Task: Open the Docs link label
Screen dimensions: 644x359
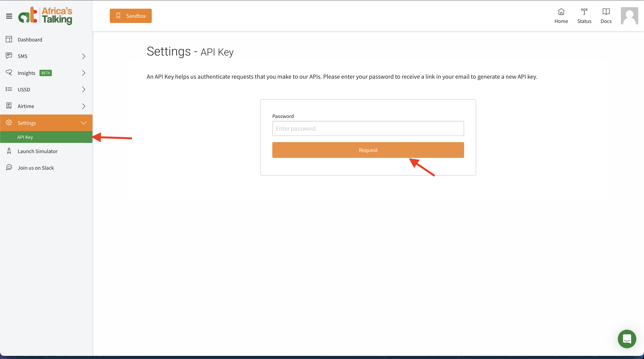Action: click(606, 21)
